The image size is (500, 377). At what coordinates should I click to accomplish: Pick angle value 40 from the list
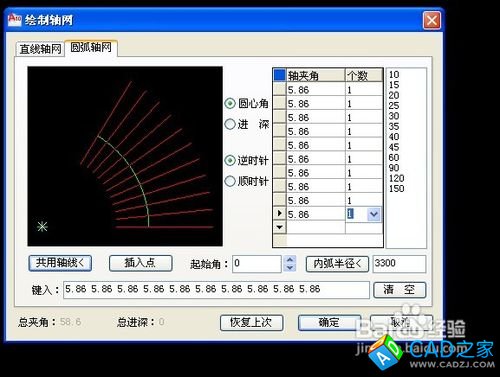[394, 137]
